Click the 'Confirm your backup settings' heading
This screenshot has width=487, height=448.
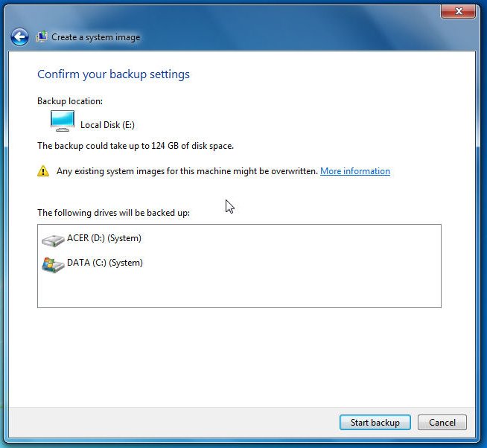[113, 74]
